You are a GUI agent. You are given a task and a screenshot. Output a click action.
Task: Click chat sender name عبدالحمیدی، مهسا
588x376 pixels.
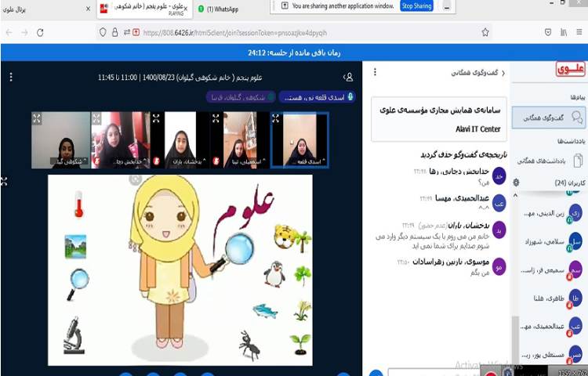click(462, 198)
